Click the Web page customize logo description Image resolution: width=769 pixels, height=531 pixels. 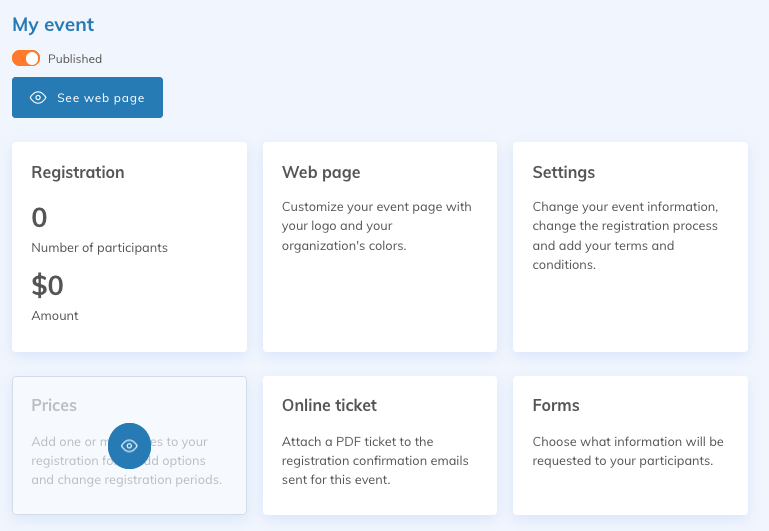[x=376, y=226]
